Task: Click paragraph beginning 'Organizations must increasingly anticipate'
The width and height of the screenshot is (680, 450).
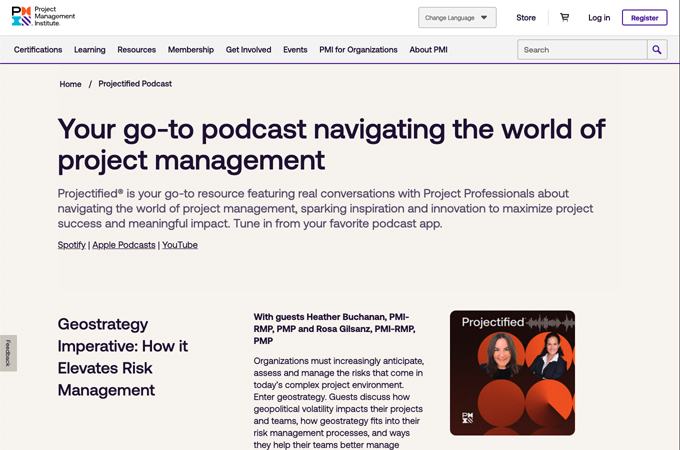Action: 339,403
